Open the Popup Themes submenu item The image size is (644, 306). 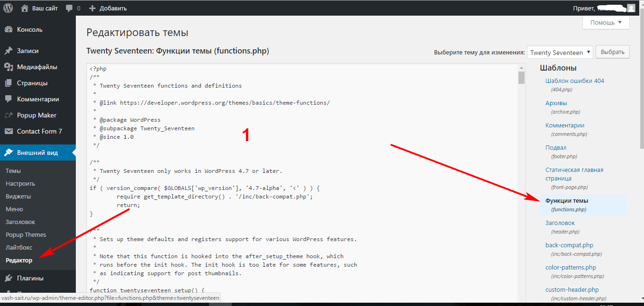point(26,234)
